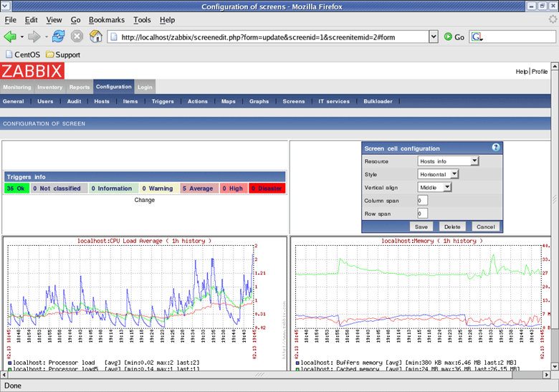Click the ZABBIX logo

click(x=32, y=71)
